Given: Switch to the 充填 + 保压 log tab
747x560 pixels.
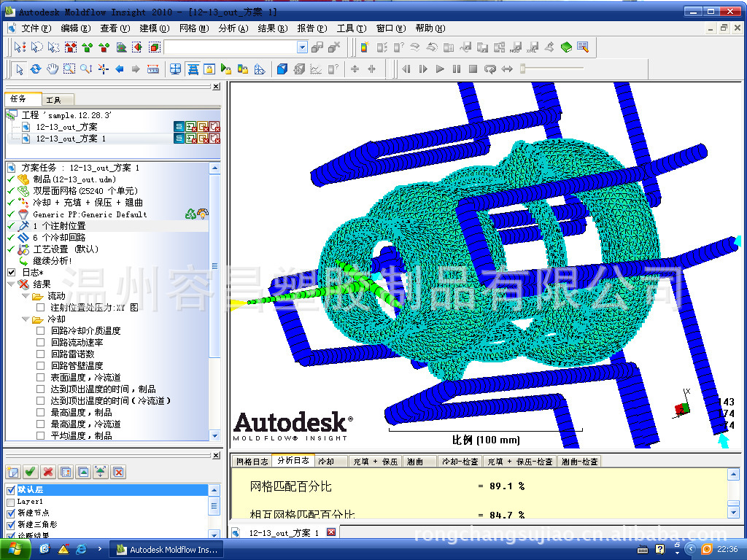Looking at the screenshot, I should pyautogui.click(x=376, y=462).
